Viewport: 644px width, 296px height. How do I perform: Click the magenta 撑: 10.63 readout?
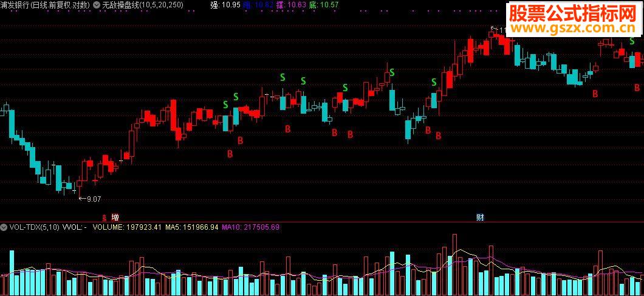point(291,5)
